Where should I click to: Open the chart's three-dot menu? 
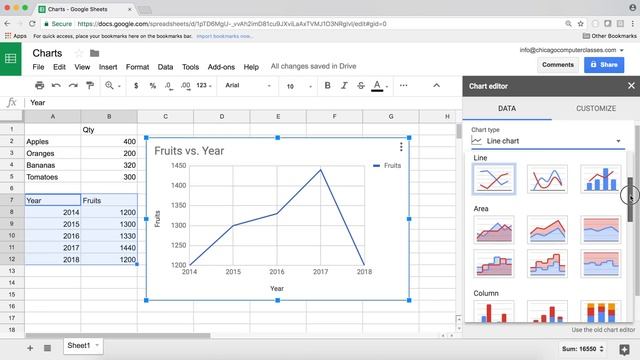click(401, 147)
